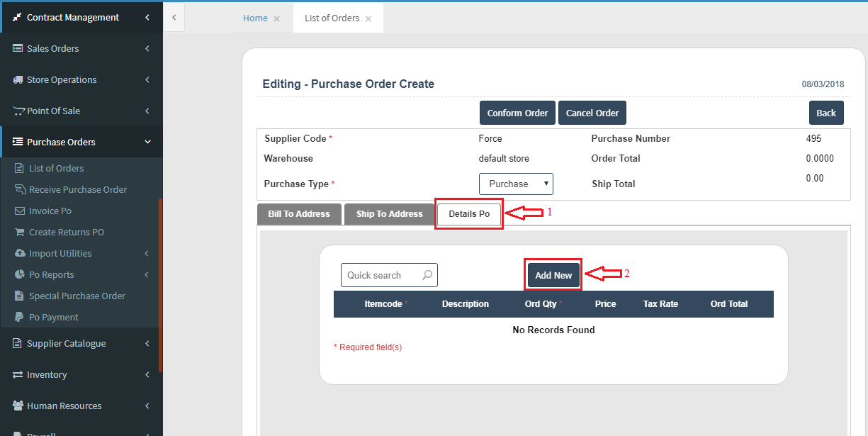
Task: Click the Invoice Po envelope icon
Action: [20, 211]
